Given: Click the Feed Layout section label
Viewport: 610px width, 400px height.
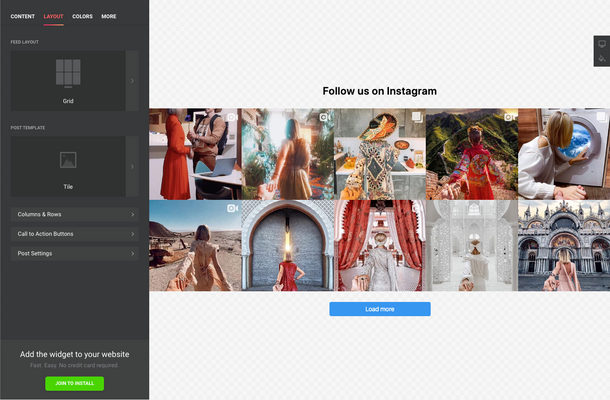Looking at the screenshot, I should tap(25, 42).
